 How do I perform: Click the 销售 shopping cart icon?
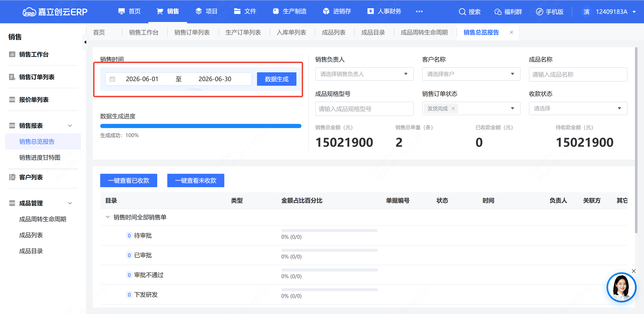160,11
